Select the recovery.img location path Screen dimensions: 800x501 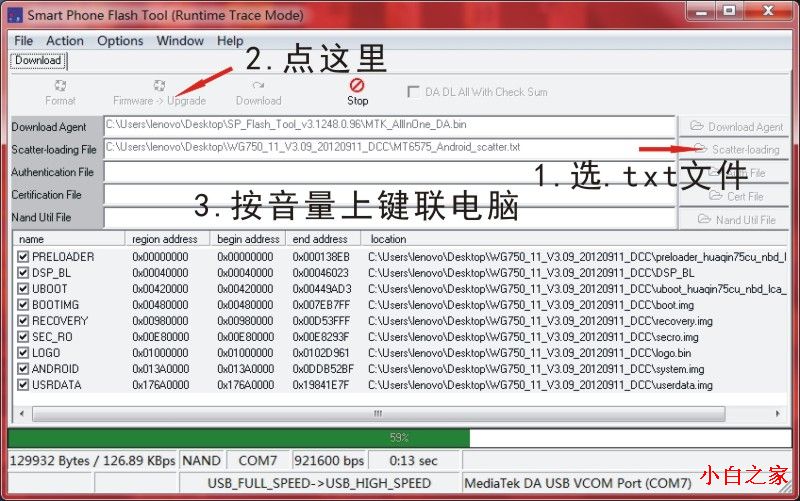[x=540, y=321]
